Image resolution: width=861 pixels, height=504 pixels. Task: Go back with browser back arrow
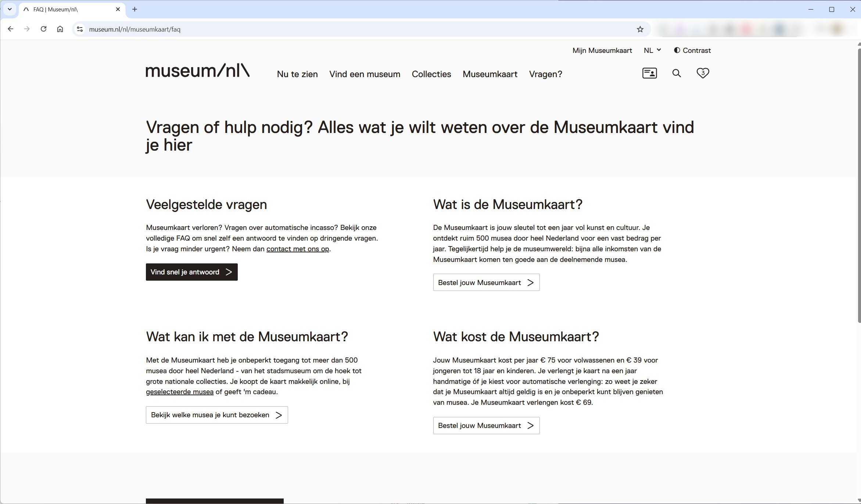pos(10,29)
